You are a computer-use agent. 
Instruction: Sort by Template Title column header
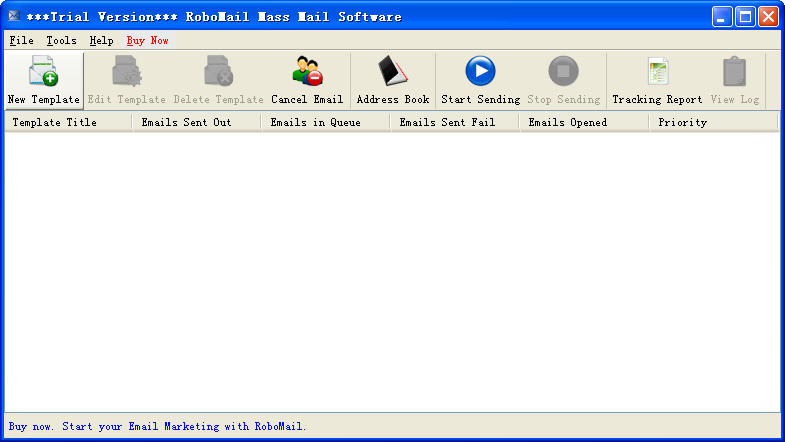click(69, 122)
